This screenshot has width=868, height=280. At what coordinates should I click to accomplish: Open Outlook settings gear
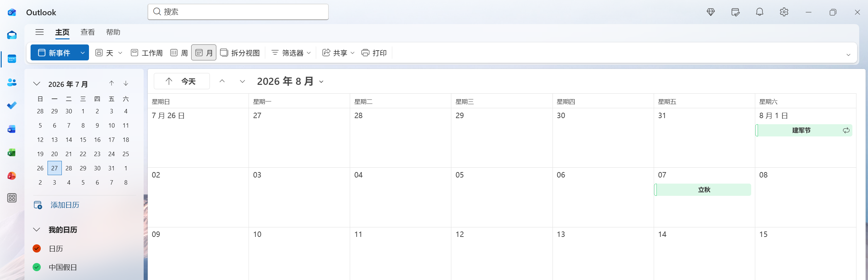click(784, 12)
